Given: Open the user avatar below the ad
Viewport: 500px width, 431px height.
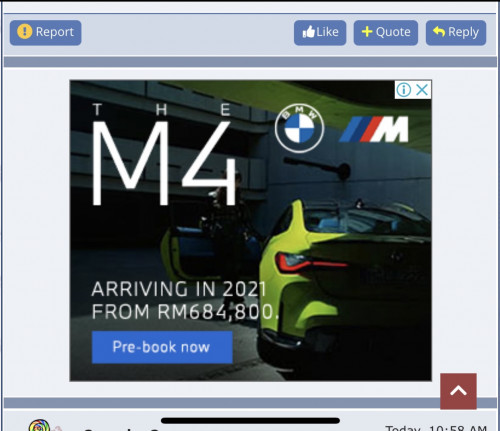Looking at the screenshot, I should (x=39, y=426).
